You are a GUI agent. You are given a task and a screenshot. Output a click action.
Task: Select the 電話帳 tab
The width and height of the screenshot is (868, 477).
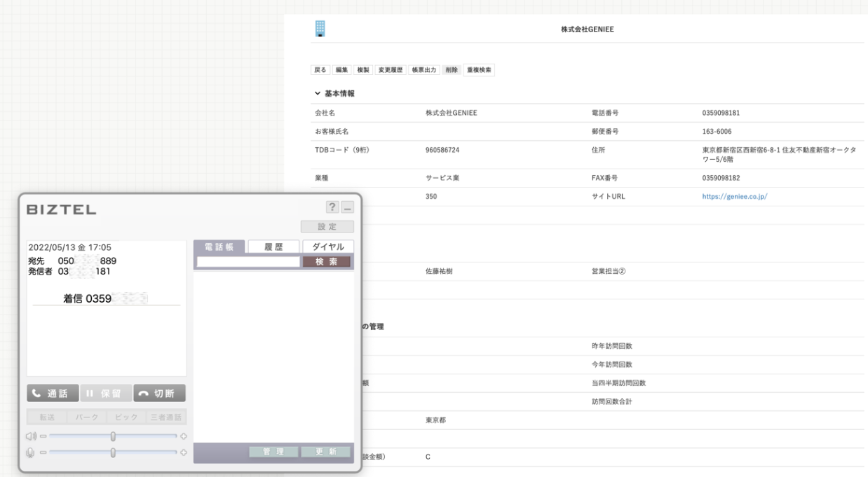coord(219,247)
